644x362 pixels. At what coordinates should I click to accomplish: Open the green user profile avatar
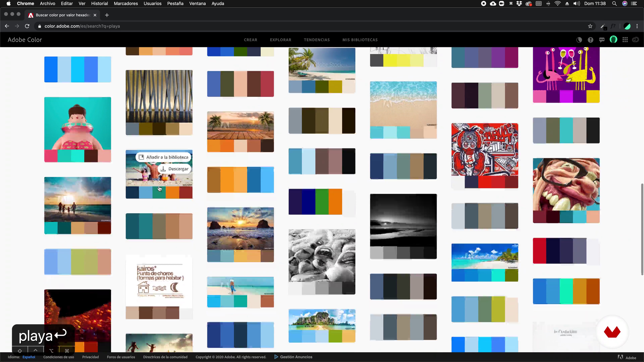pos(613,40)
